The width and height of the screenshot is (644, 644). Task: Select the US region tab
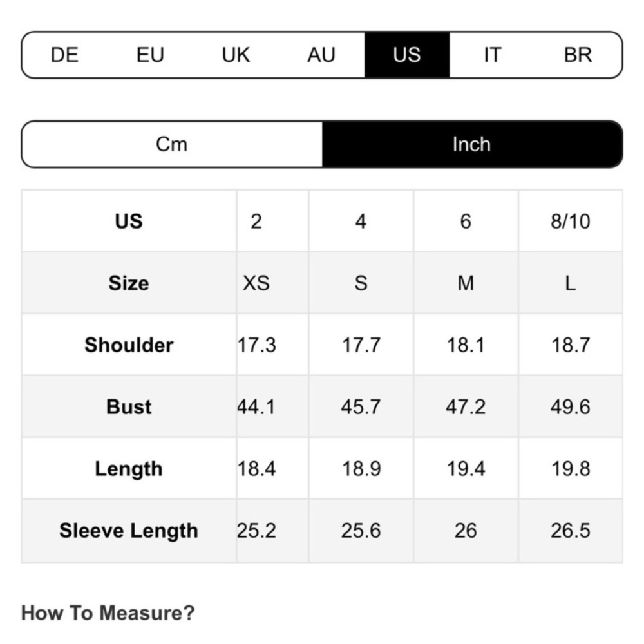(x=407, y=55)
